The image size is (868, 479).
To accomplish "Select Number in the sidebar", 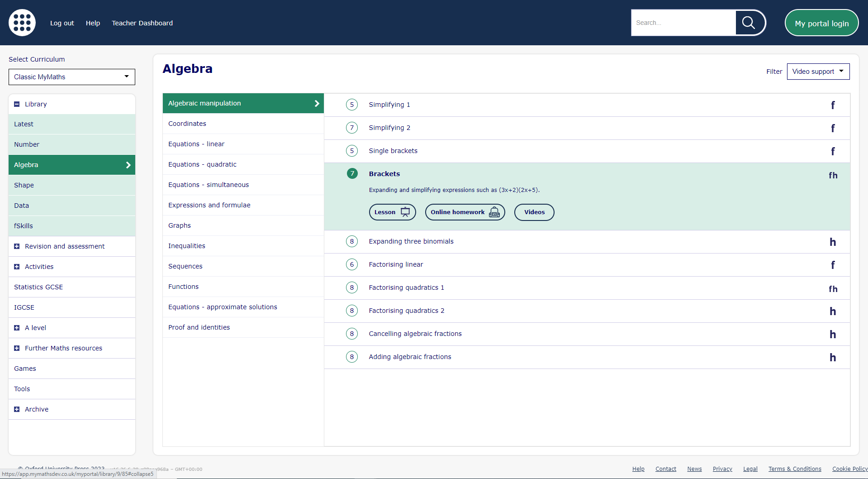I will click(72, 144).
